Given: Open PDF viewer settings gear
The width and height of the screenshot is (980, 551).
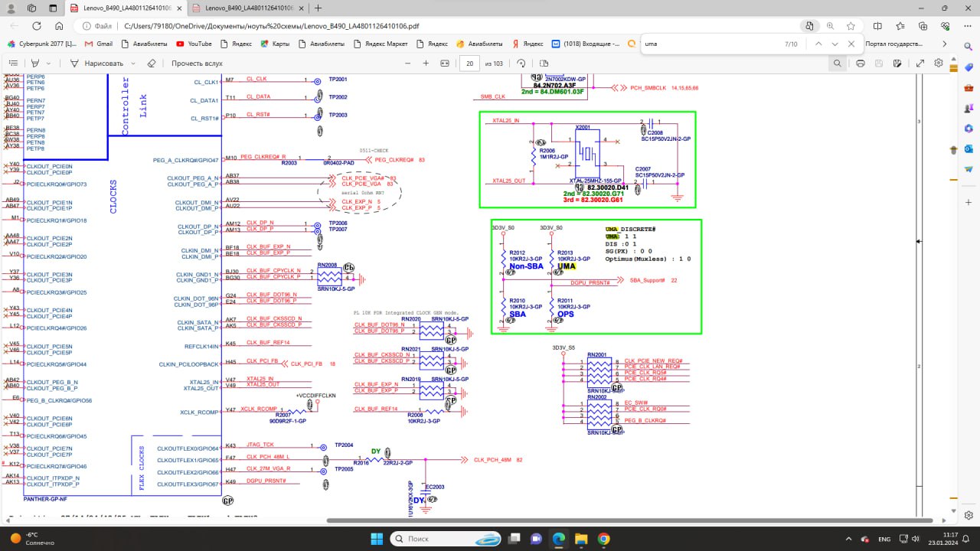Looking at the screenshot, I should (939, 64).
